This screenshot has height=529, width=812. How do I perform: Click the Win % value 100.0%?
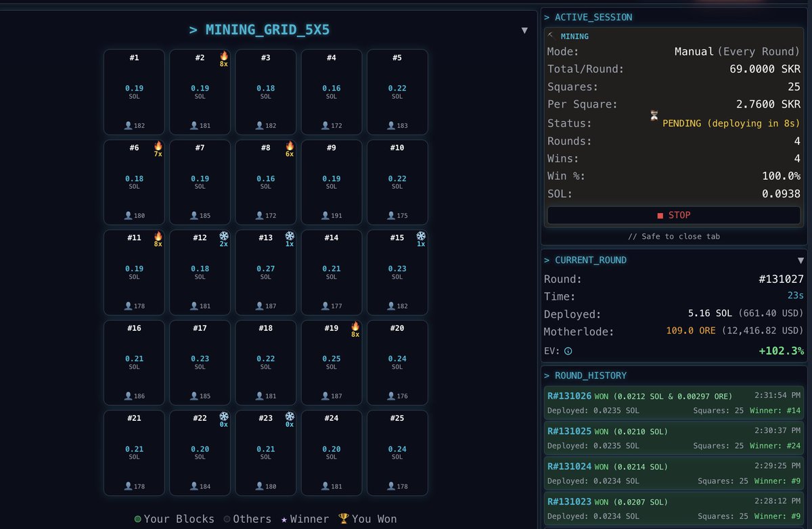coord(781,177)
